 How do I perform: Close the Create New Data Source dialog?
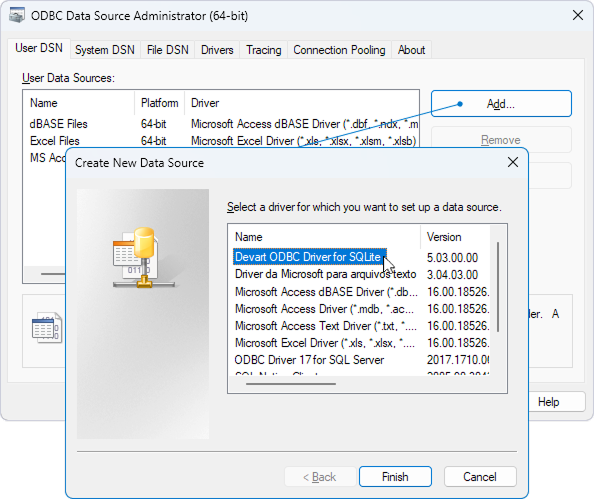tap(513, 162)
